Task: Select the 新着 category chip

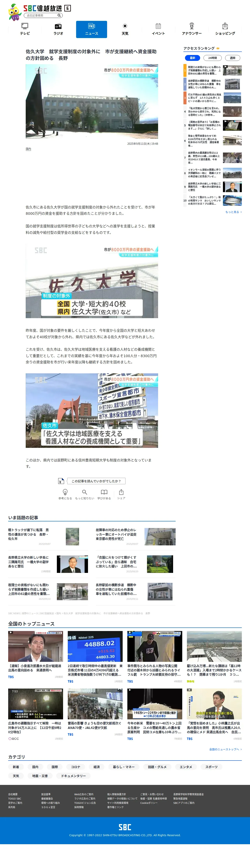Action: [x=16, y=767]
